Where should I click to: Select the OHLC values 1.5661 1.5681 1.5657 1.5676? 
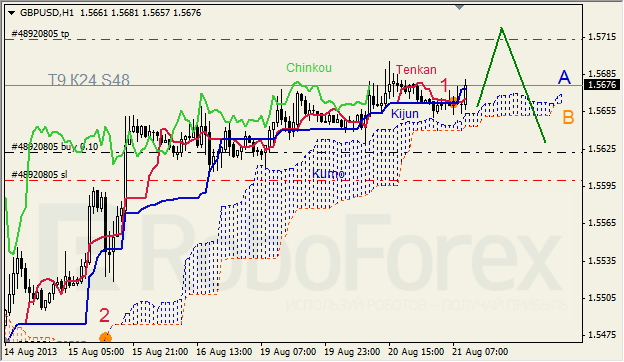140,13
